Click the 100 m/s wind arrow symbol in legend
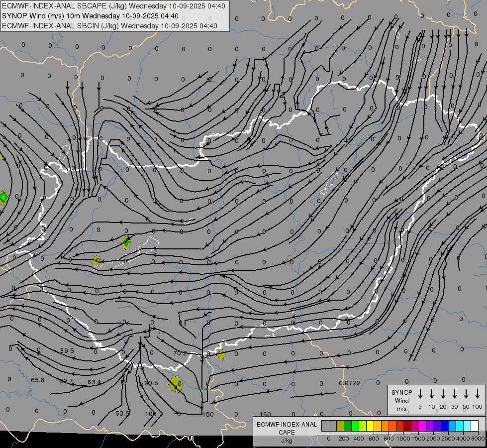Screen dimensions: 487x448 tap(478, 394)
